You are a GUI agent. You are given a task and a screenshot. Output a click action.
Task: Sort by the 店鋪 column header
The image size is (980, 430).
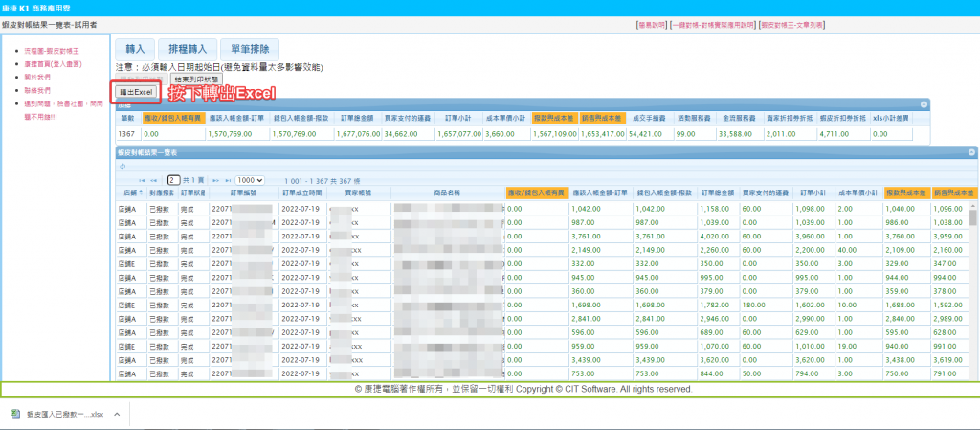[128, 192]
